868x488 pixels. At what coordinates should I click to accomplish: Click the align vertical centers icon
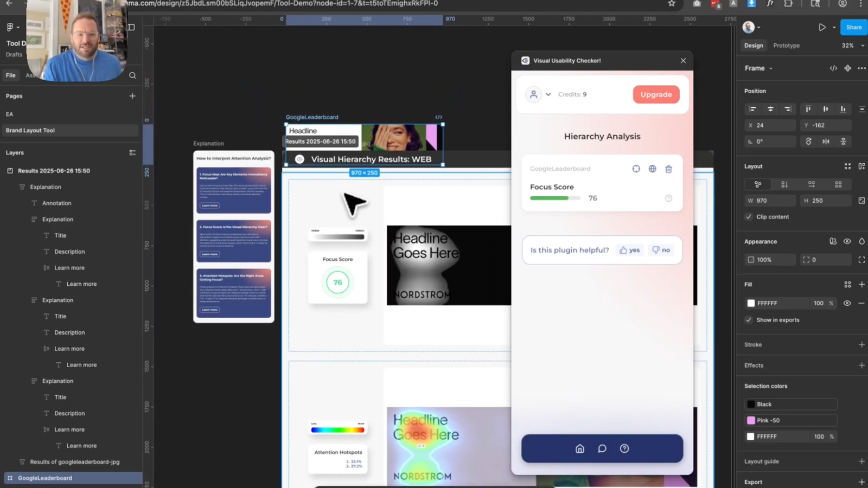click(x=825, y=109)
